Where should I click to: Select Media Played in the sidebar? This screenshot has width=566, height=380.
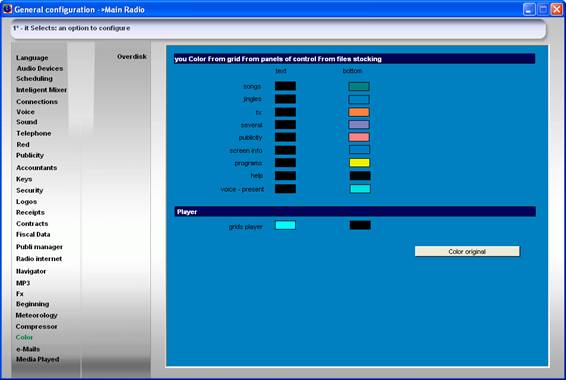point(38,359)
